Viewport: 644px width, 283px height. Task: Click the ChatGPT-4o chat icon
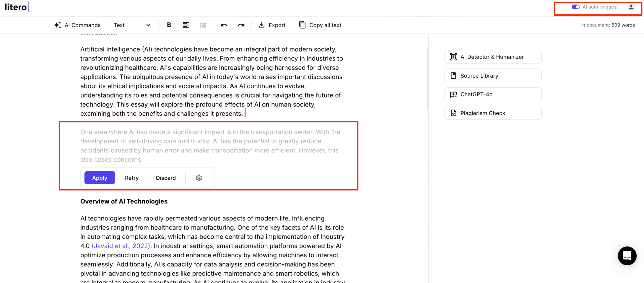click(453, 95)
